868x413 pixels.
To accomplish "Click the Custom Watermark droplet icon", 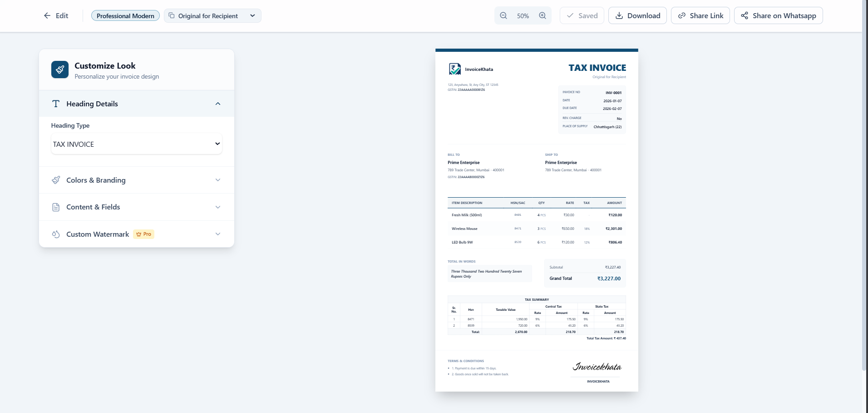I will tap(55, 234).
